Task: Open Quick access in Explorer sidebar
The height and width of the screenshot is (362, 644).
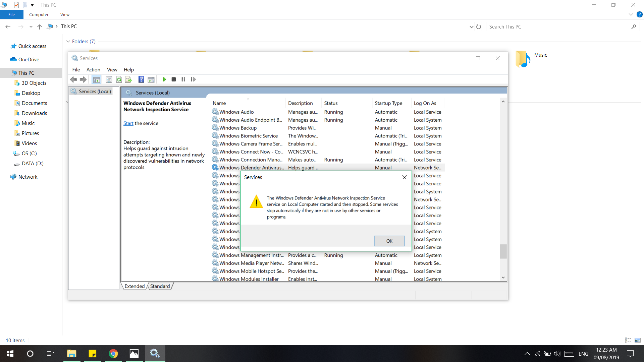Action: (32, 46)
